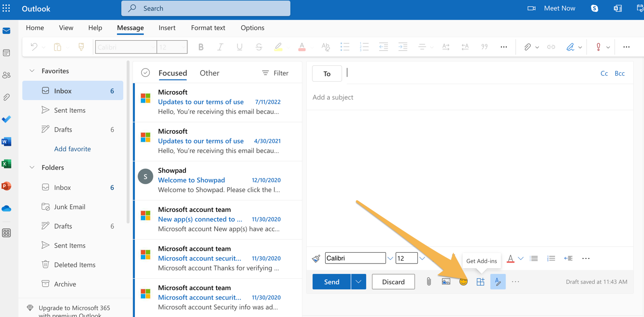Screen dimensions: 644x317
Task: Open To Do checkmark app
Action: (6, 119)
